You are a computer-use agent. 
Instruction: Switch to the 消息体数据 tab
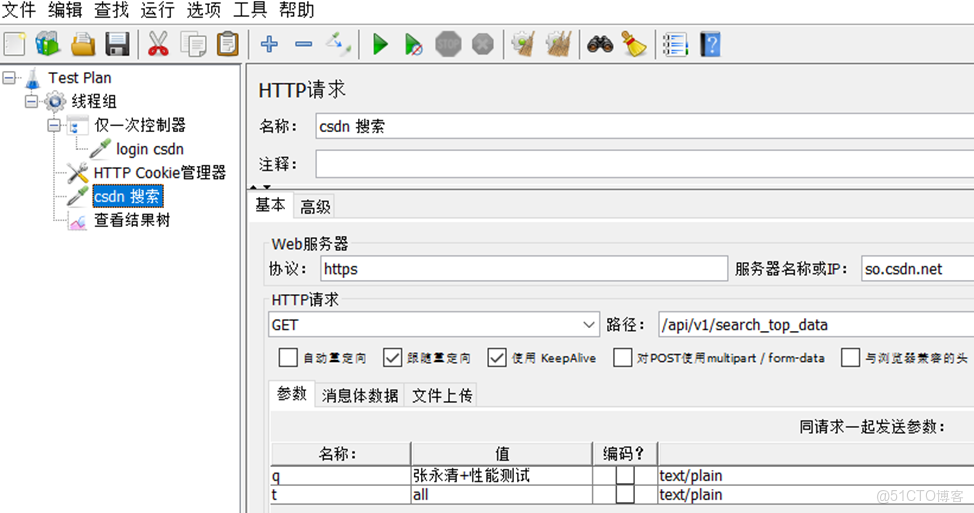click(360, 396)
